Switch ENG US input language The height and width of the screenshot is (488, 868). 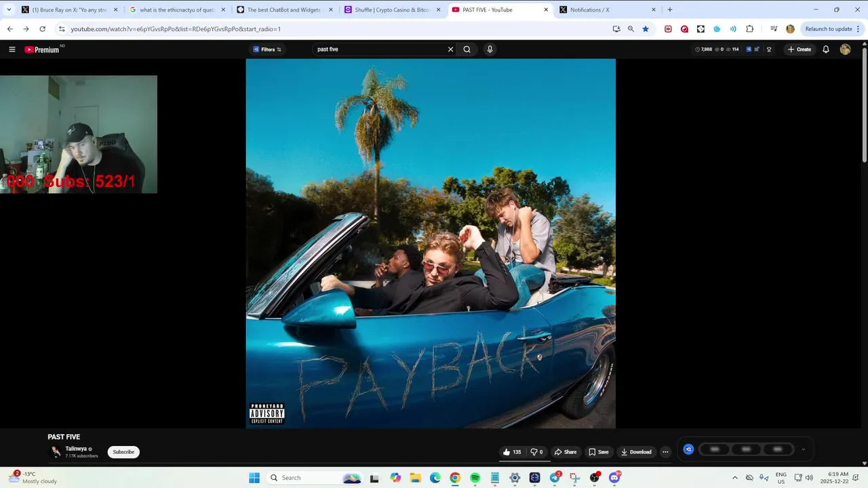(x=781, y=478)
